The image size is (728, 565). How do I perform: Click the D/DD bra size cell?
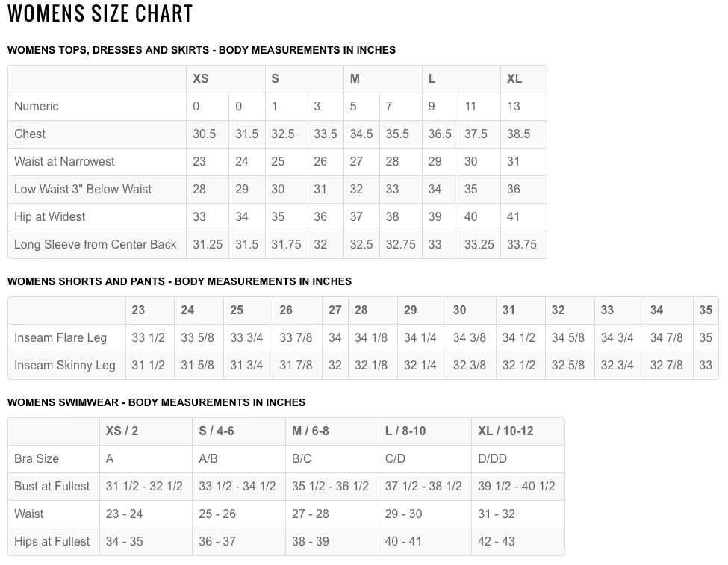tap(492, 459)
